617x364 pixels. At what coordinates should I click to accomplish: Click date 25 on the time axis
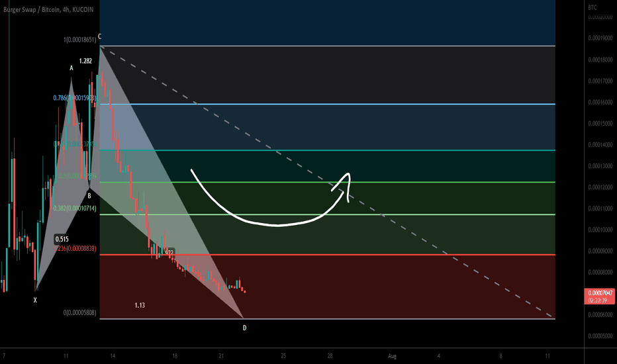click(283, 356)
